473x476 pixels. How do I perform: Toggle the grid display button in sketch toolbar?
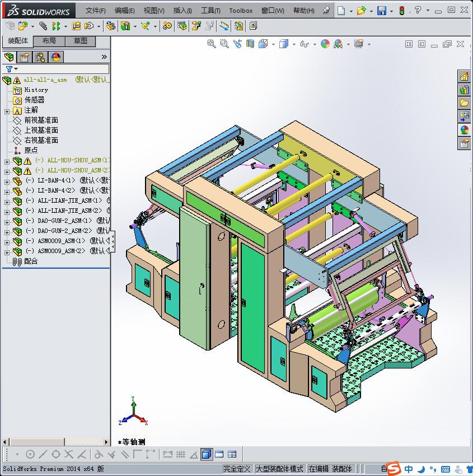coord(181,454)
